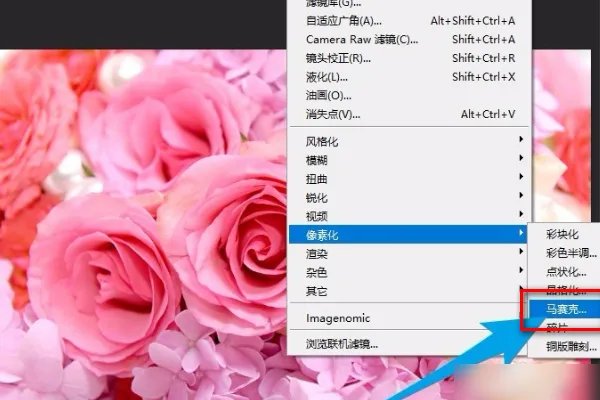Image resolution: width=600 pixels, height=400 pixels.
Task: Select 马赛克... submenu item
Action: [564, 309]
